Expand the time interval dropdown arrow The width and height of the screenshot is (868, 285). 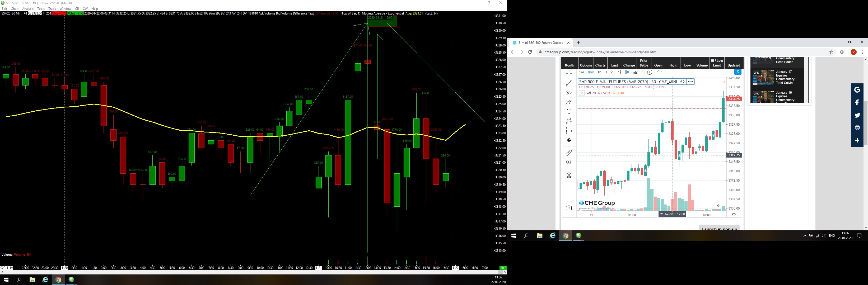[611, 72]
